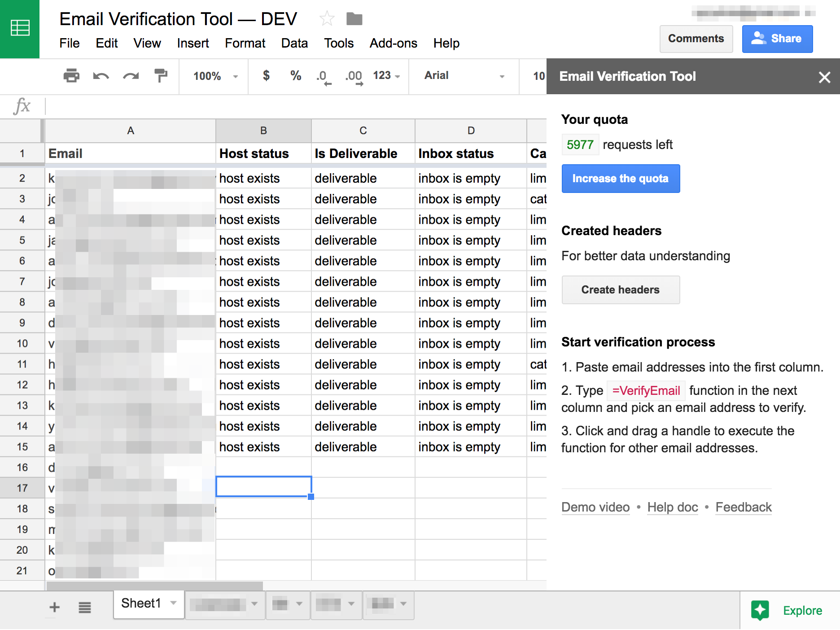Select the empty cell B17
The height and width of the screenshot is (630, 840).
[x=263, y=487]
